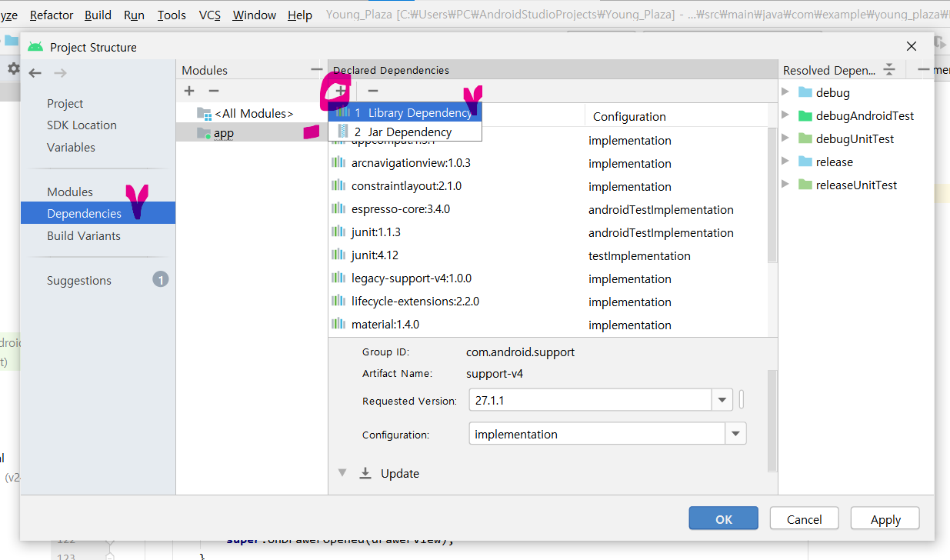Choose Library Dependency from the popup
The image size is (950, 560).
click(405, 112)
